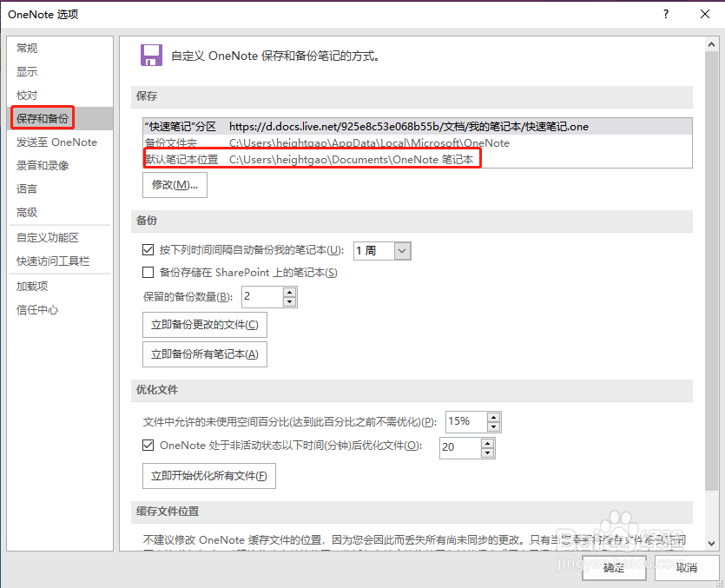The width and height of the screenshot is (725, 588).
Task: Click the 15% unused space field
Action: [466, 422]
